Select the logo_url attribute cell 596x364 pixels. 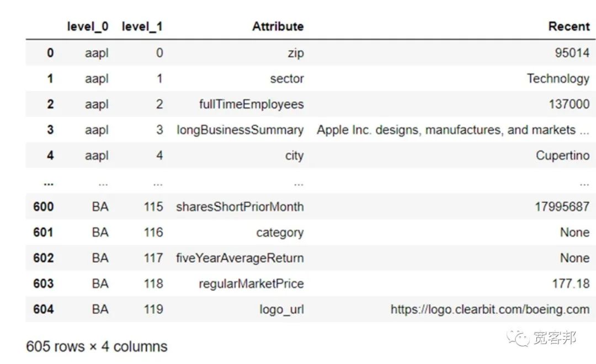click(x=281, y=309)
